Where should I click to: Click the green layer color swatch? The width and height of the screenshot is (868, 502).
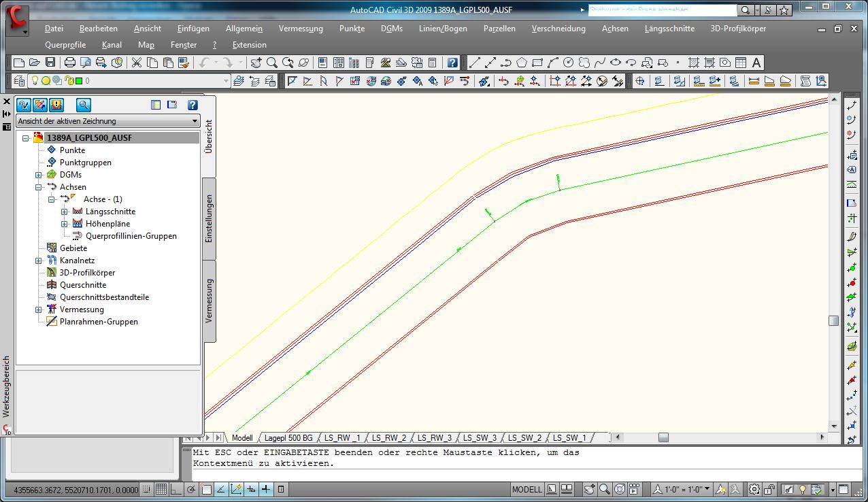[79, 81]
